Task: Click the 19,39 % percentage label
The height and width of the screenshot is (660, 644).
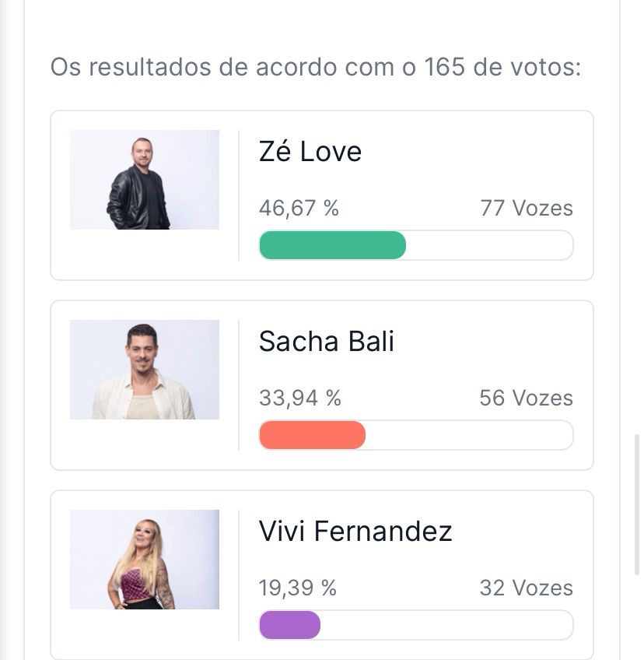Action: [297, 588]
